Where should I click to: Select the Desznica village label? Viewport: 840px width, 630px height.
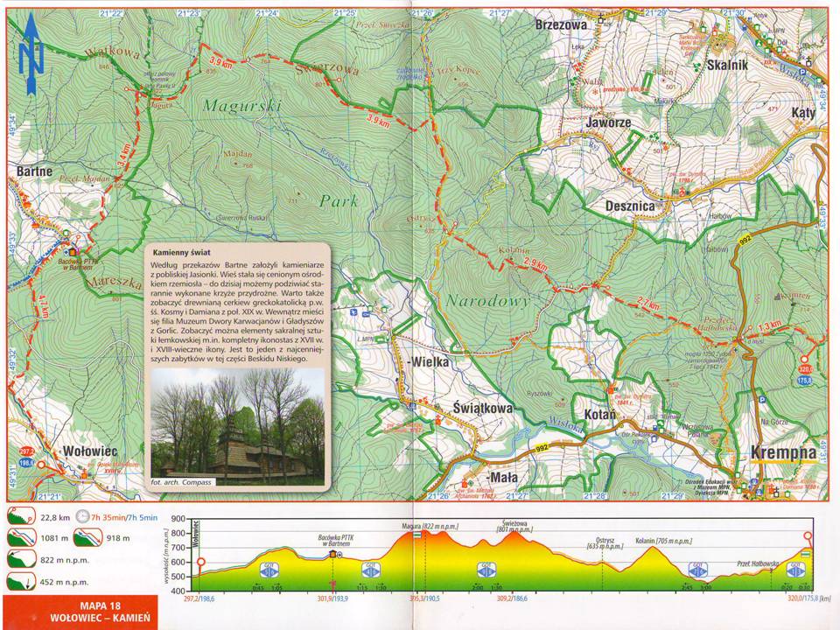[629, 206]
